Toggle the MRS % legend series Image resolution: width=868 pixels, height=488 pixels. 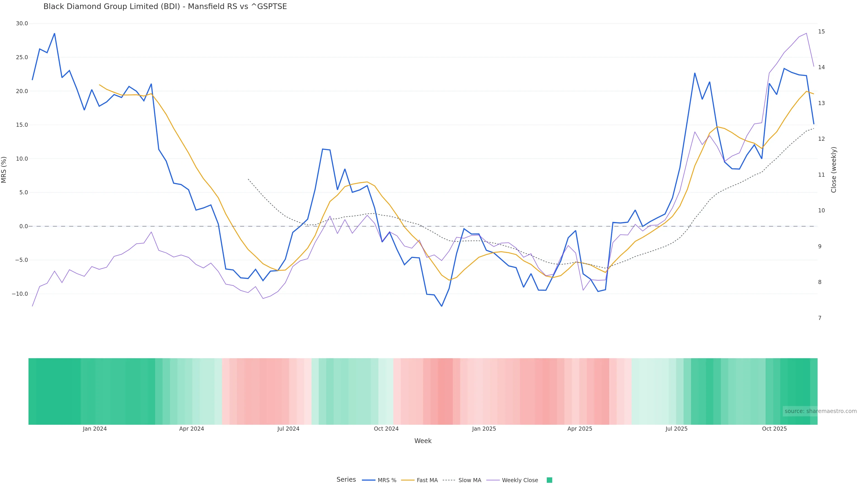click(387, 480)
